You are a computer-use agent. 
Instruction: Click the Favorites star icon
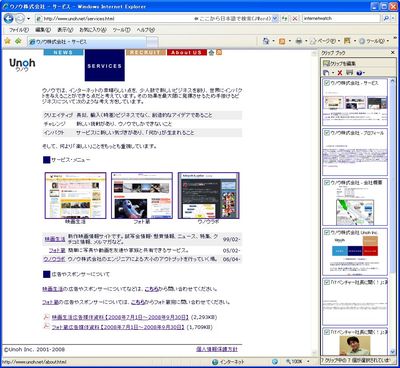pos(8,41)
